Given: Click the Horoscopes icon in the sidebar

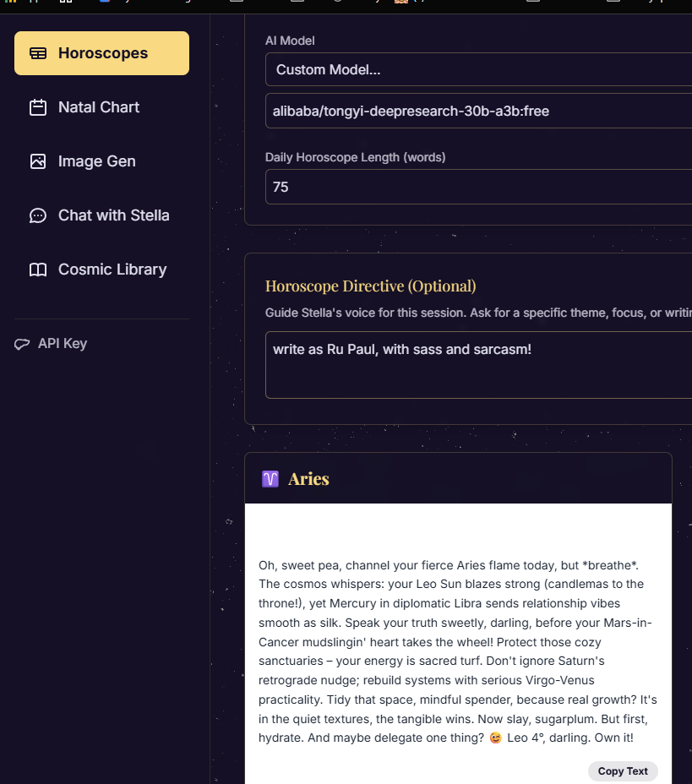Looking at the screenshot, I should click(x=38, y=53).
